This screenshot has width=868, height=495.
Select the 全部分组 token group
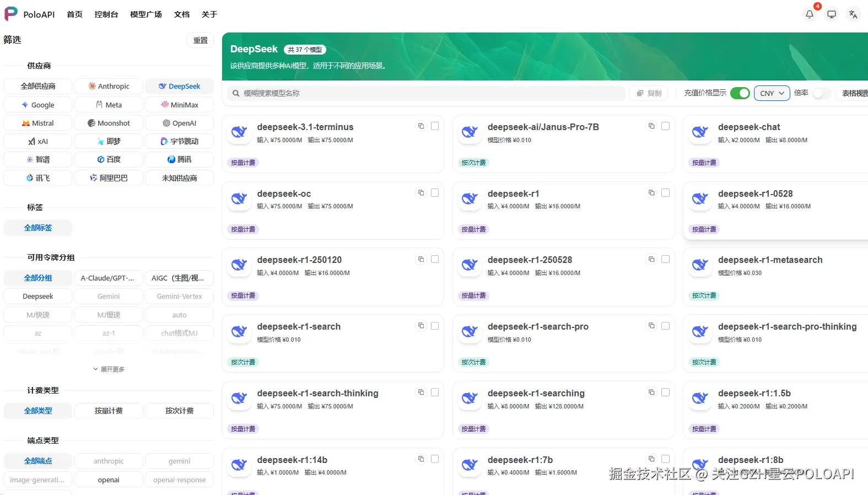coord(38,278)
